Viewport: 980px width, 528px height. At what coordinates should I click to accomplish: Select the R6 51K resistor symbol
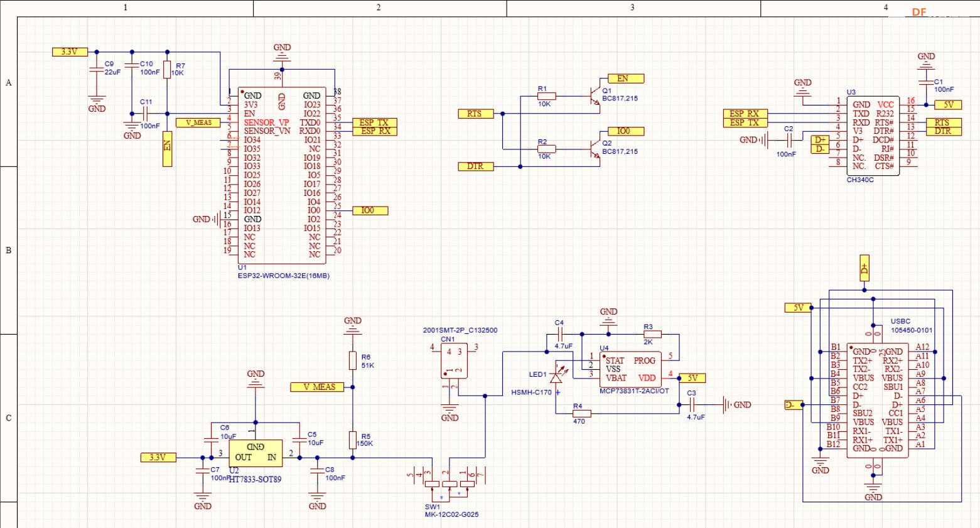pyautogui.click(x=353, y=360)
